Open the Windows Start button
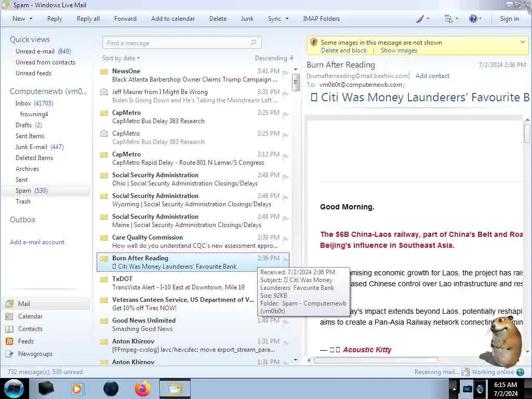This screenshot has width=532, height=399. tap(14, 389)
